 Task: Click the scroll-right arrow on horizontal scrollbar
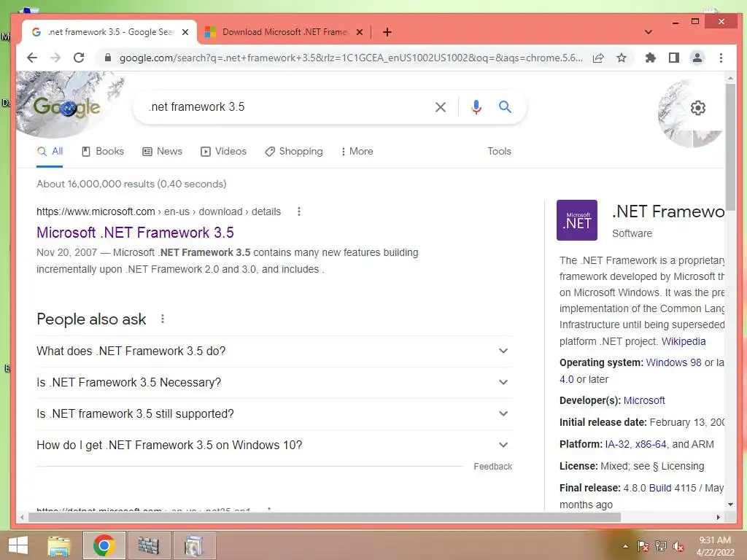pyautogui.click(x=719, y=517)
